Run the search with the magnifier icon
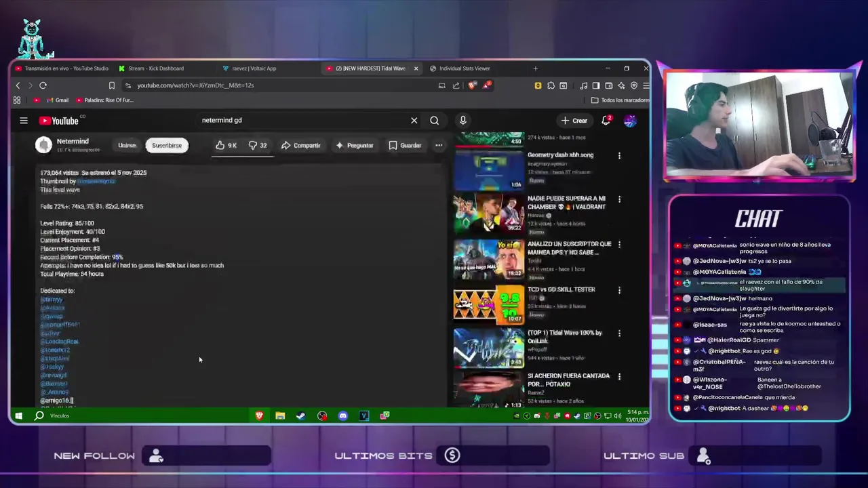Screen dimensions: 868x488 434,121
